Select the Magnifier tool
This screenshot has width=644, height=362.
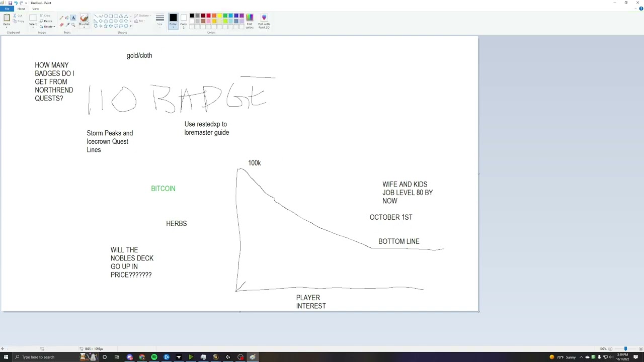click(x=73, y=25)
